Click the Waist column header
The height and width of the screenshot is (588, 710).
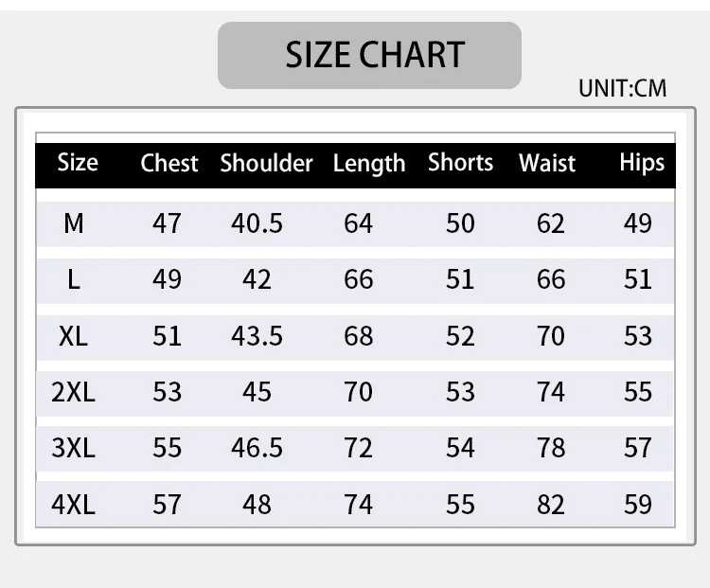coord(547,163)
